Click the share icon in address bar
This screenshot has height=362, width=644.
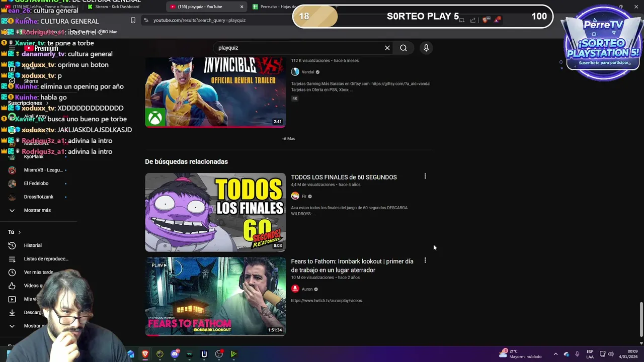click(x=473, y=20)
